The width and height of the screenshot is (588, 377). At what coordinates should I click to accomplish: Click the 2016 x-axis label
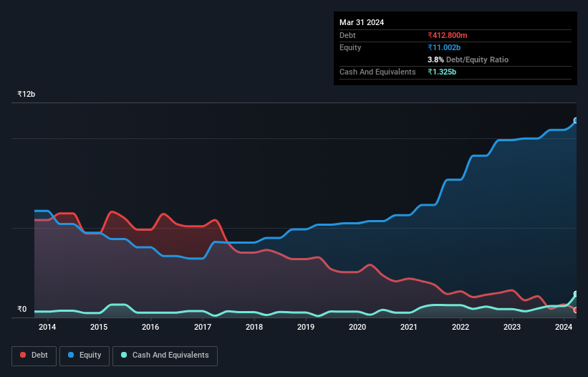point(150,327)
